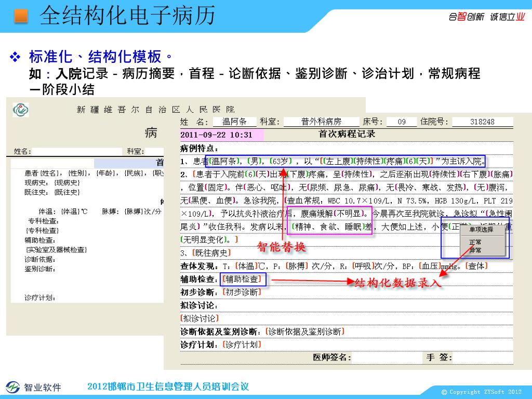Choose 正常 in the single-choice popup
The height and width of the screenshot is (399, 532).
point(475,242)
